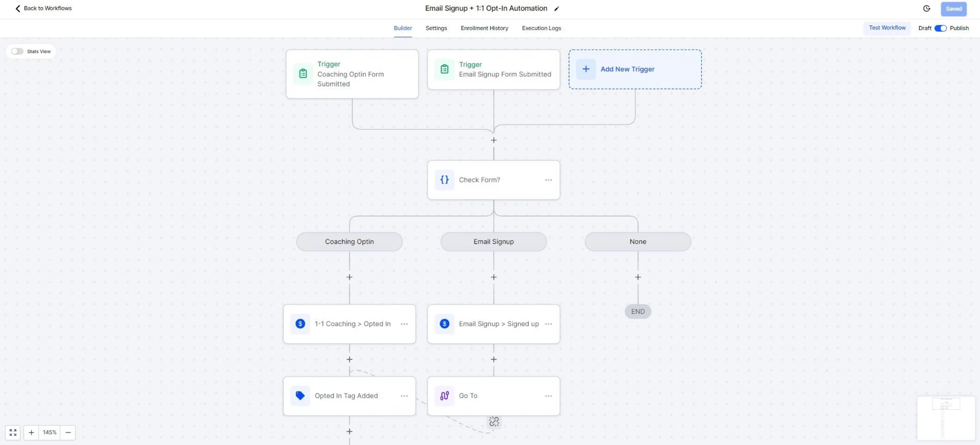Select the Coaching Optin branch pill

click(x=349, y=241)
